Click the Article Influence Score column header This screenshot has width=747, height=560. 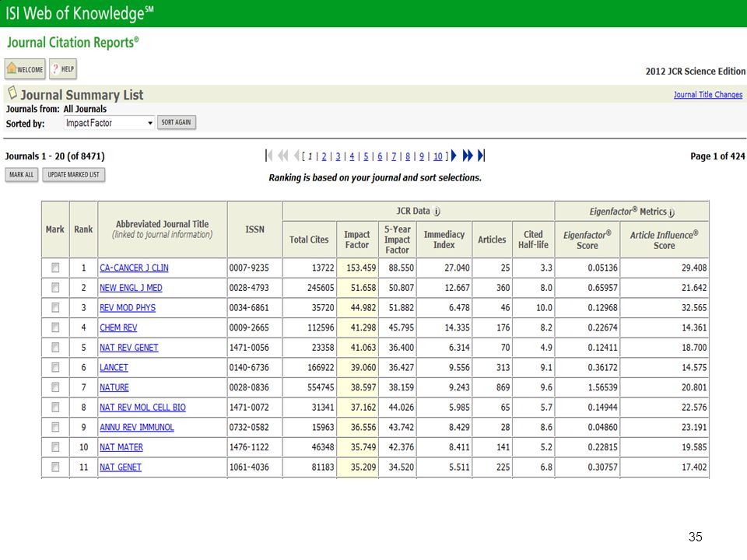point(664,240)
